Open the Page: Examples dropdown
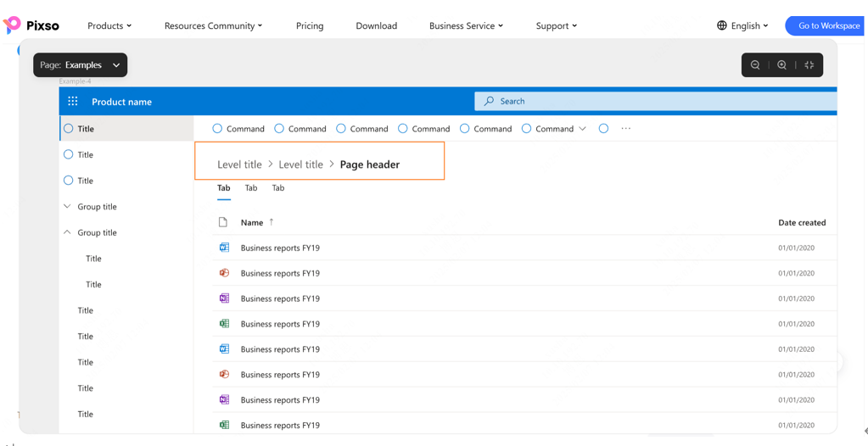This screenshot has height=446, width=868. click(81, 65)
